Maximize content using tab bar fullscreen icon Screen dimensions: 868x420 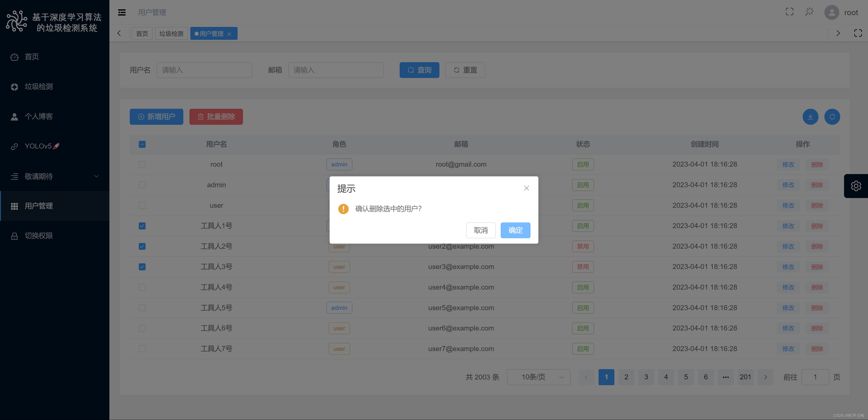[858, 33]
